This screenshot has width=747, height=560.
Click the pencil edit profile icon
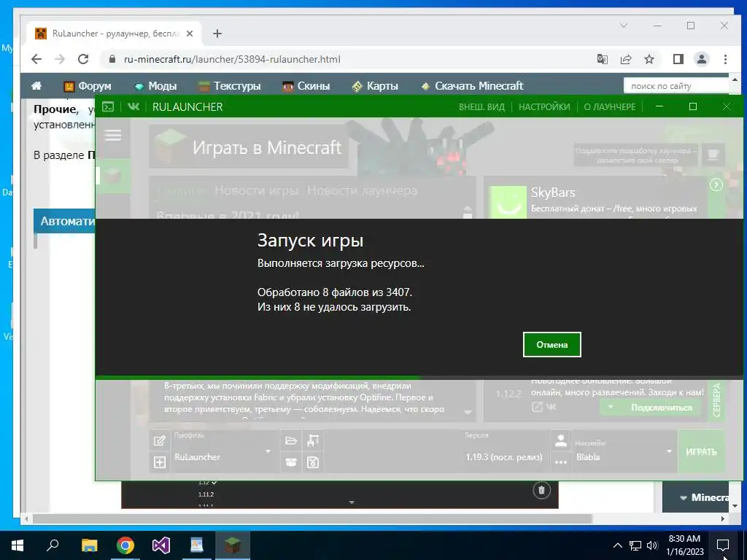tap(160, 441)
